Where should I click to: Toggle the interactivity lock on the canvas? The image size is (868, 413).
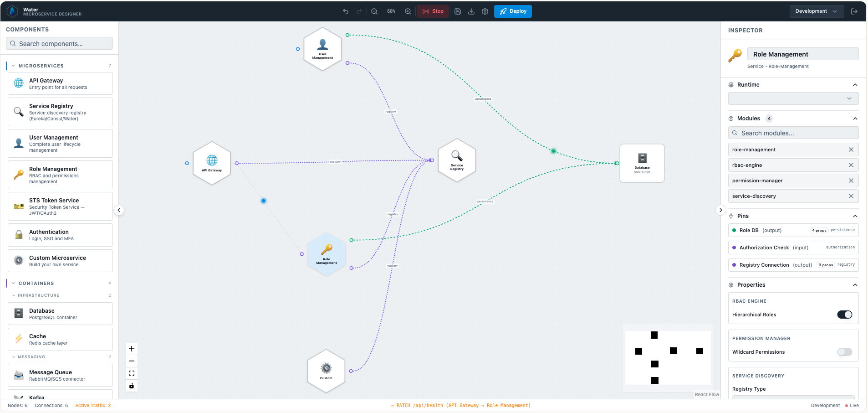click(x=131, y=385)
